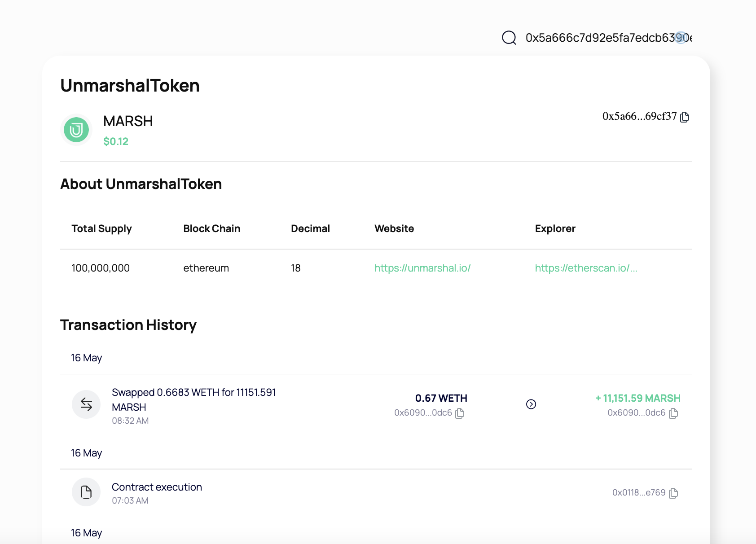Screen dimensions: 756x544
Task: Click the search magnifier icon
Action: click(x=509, y=38)
